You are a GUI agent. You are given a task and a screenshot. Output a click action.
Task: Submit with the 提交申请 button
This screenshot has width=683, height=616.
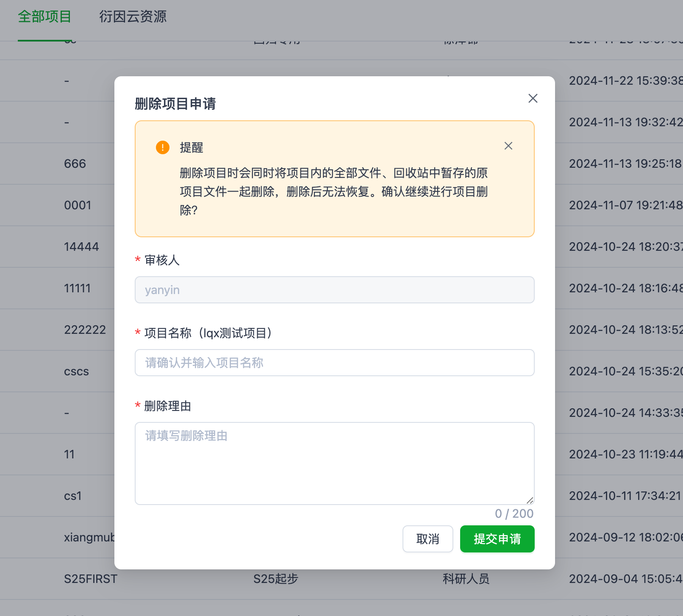click(x=497, y=539)
